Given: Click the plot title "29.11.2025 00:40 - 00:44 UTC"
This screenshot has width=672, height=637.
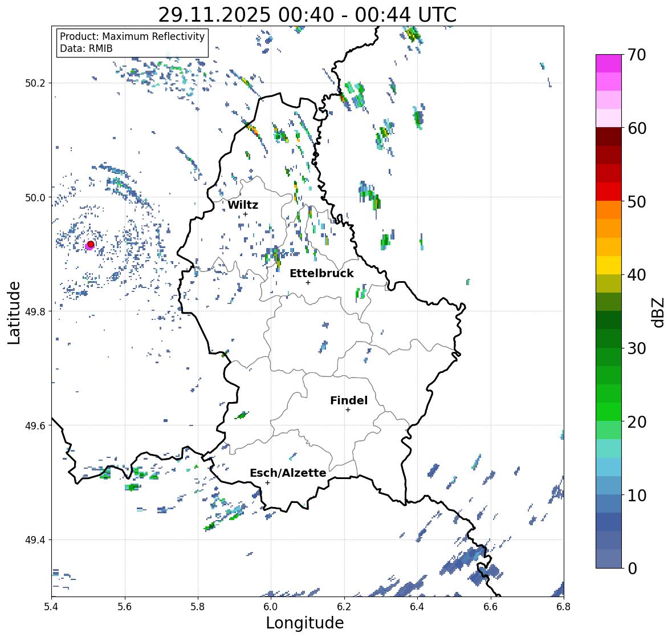Looking at the screenshot, I should click(x=307, y=15).
